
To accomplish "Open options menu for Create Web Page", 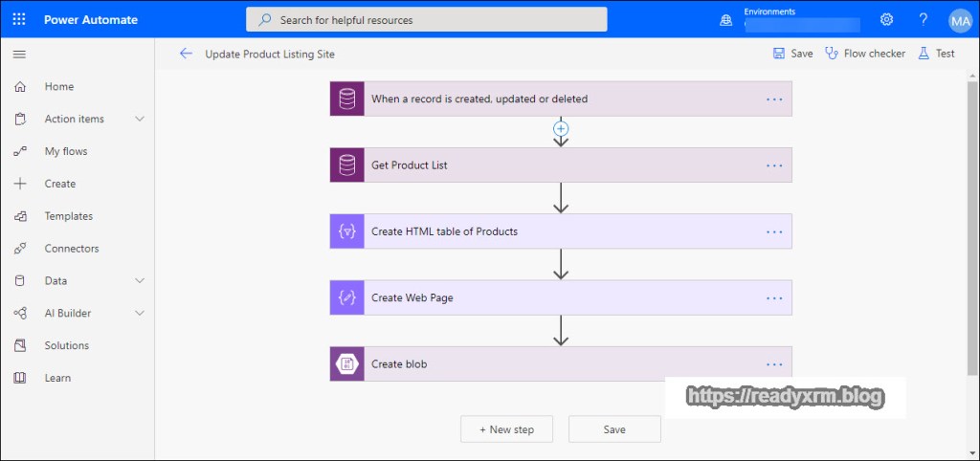I will click(x=774, y=298).
